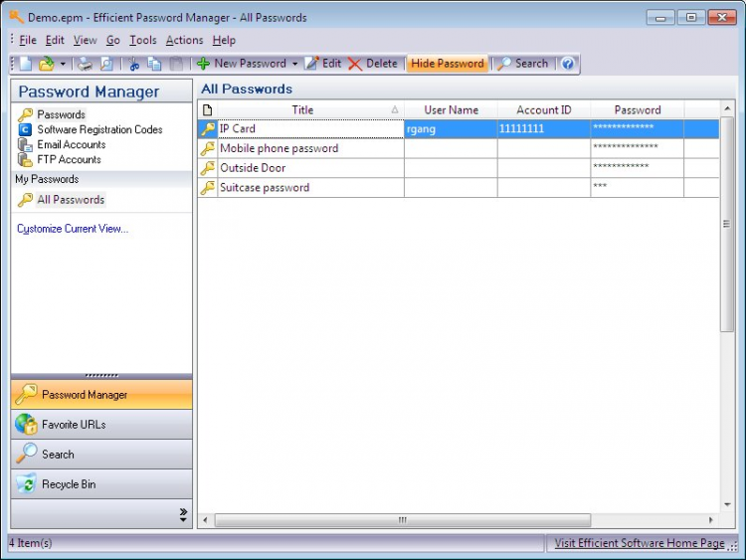The image size is (746, 560).
Task: Click the Search toolbar button
Action: coord(522,64)
